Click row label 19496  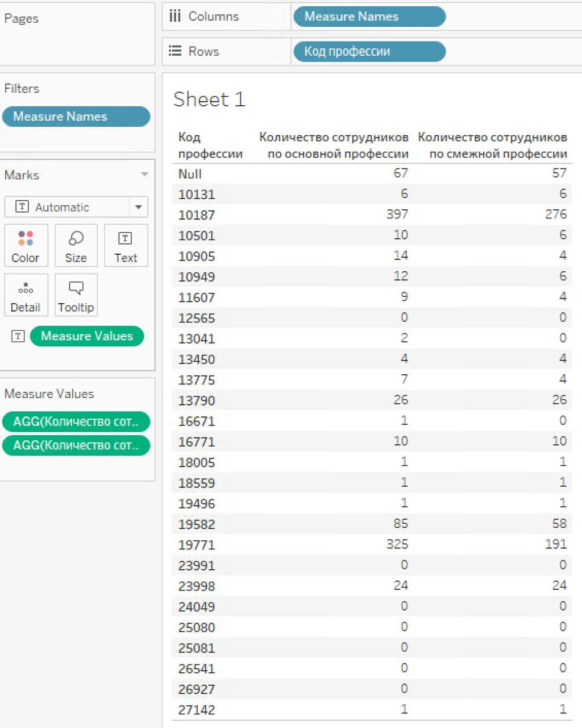tap(197, 504)
